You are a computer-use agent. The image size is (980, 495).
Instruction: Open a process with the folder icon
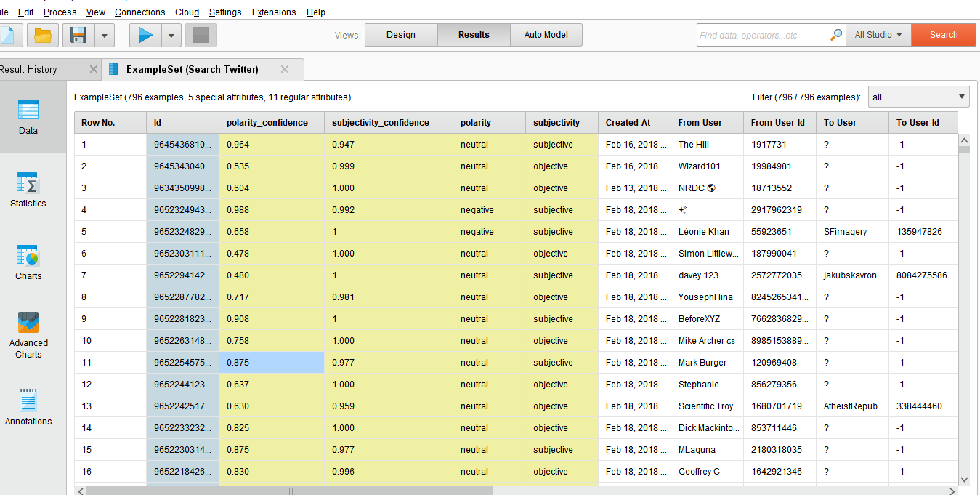click(x=44, y=35)
